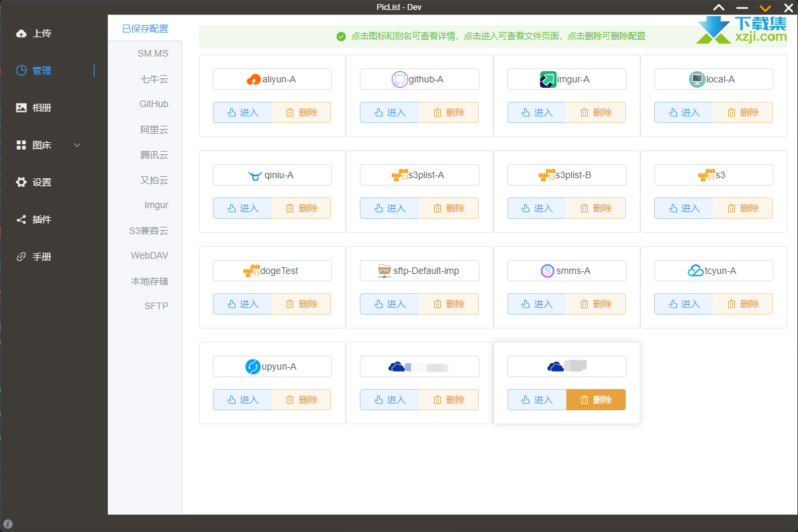Click the sftp-Default-imp folder icon
This screenshot has height=532, width=798.
[x=384, y=271]
